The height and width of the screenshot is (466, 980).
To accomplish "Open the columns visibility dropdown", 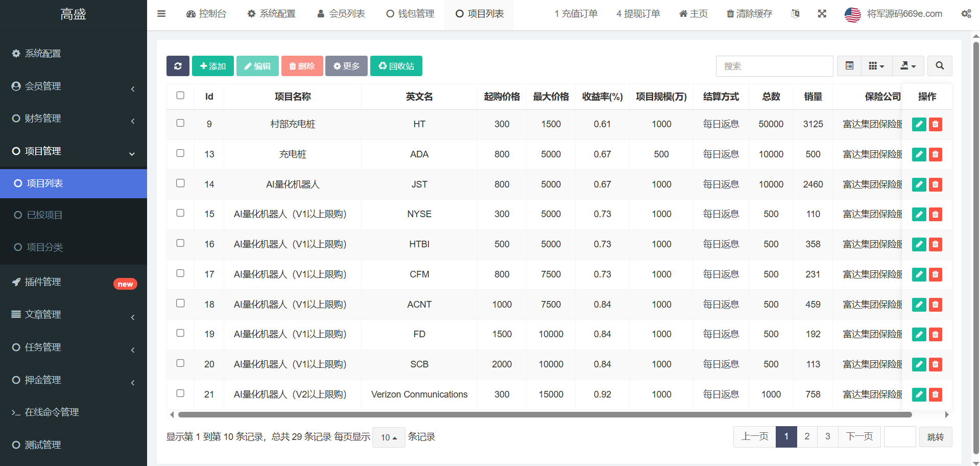I will pos(876,66).
